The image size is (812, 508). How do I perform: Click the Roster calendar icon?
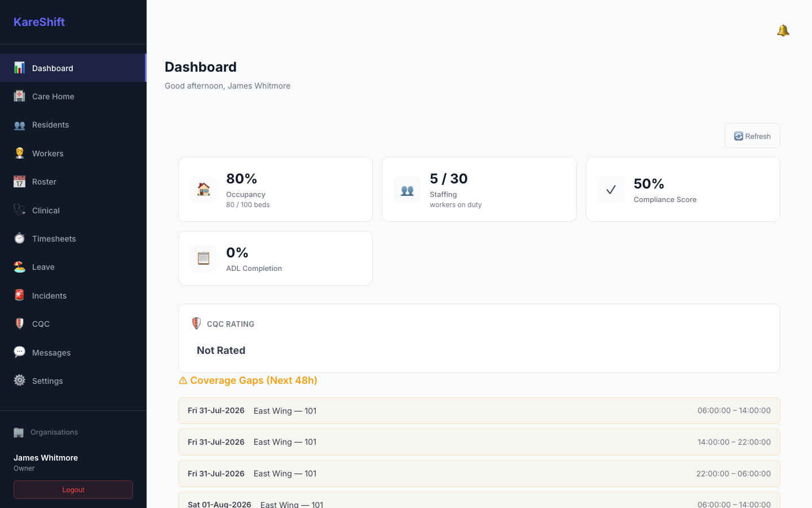pyautogui.click(x=19, y=182)
